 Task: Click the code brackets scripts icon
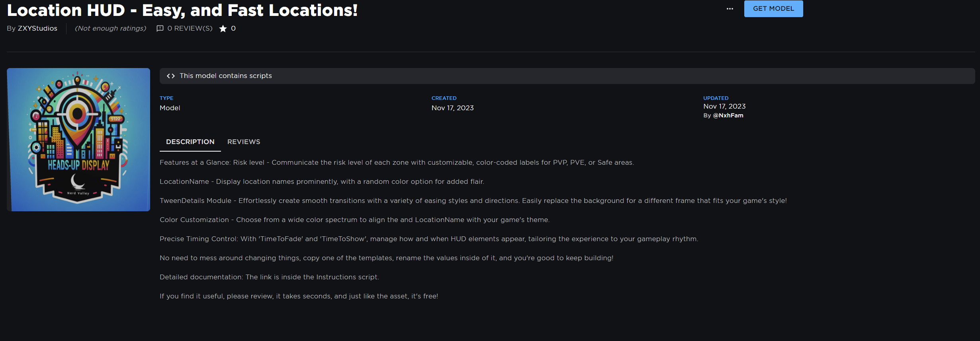pyautogui.click(x=171, y=76)
